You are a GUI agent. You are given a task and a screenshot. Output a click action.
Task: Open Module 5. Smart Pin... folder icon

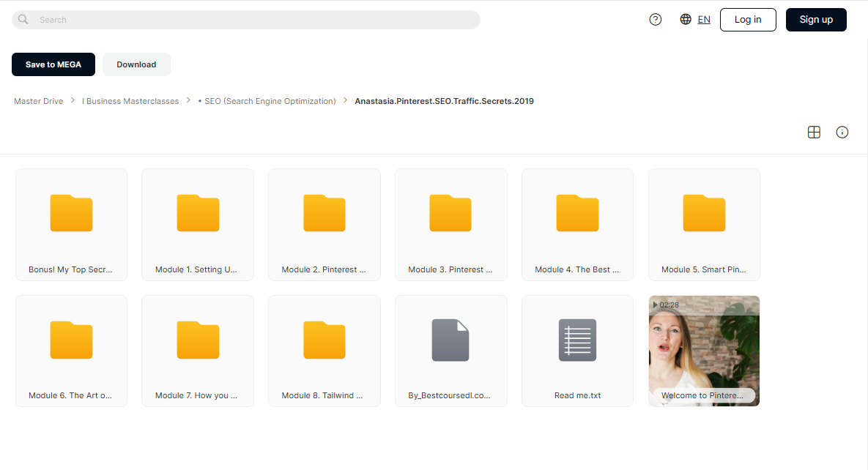coord(704,212)
